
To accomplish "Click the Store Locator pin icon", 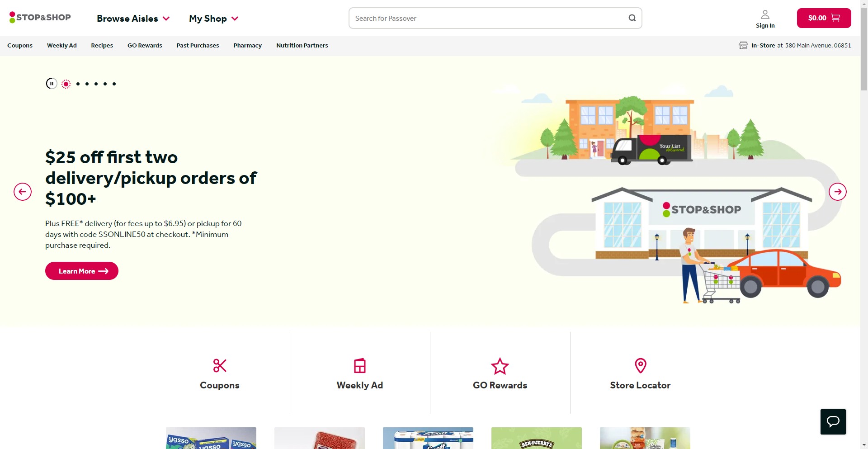I will click(x=640, y=365).
